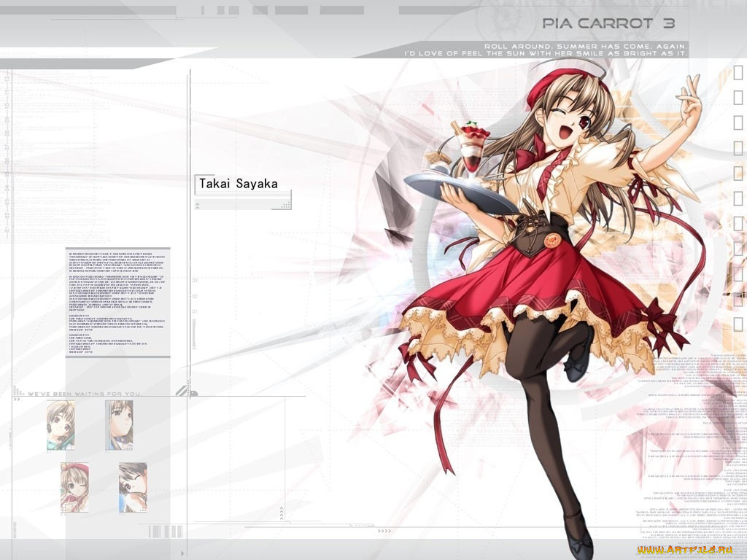Open the www.artfile.ru watermark link
This screenshot has height=560, width=747.
[x=689, y=549]
